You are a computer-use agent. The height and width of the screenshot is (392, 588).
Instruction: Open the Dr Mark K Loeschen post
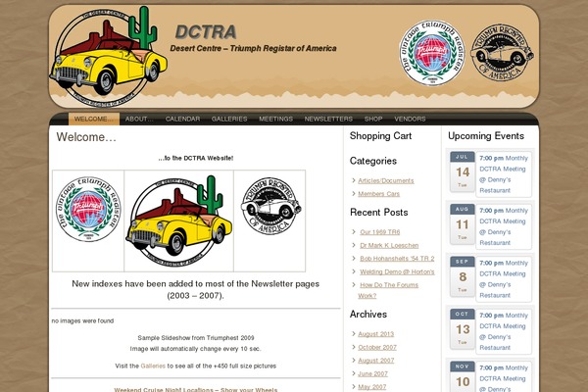coord(389,245)
